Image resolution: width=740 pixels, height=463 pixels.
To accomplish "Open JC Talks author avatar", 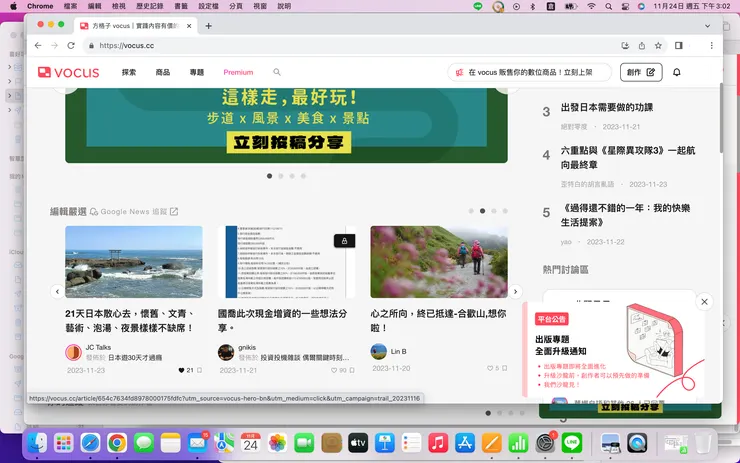I will (x=74, y=352).
